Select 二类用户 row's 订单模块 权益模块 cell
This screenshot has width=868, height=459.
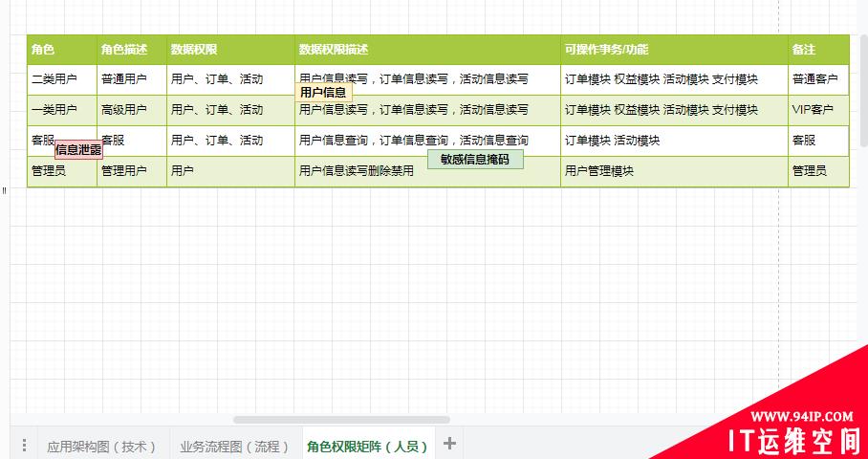point(675,79)
